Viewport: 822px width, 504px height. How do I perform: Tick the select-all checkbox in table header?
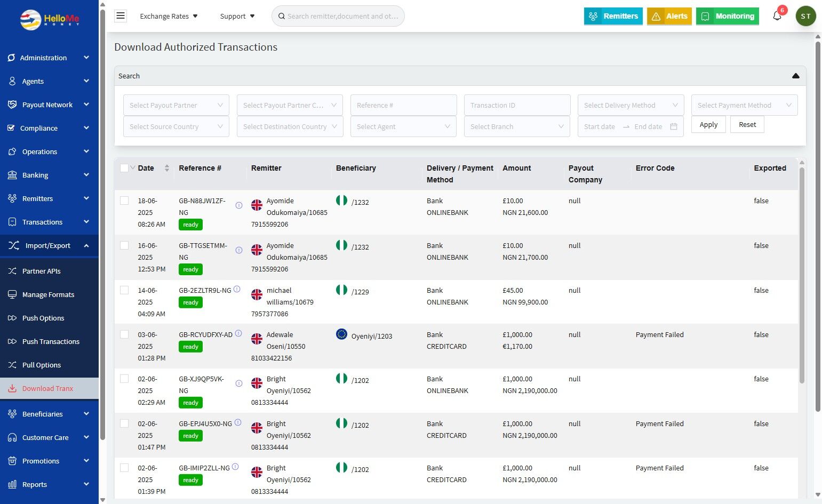124,168
